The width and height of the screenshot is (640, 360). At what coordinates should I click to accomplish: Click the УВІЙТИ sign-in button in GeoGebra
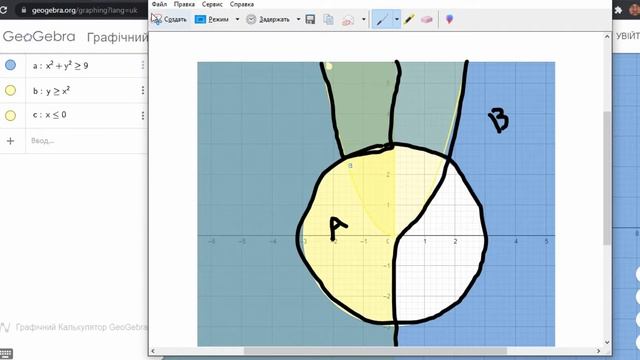tap(628, 36)
